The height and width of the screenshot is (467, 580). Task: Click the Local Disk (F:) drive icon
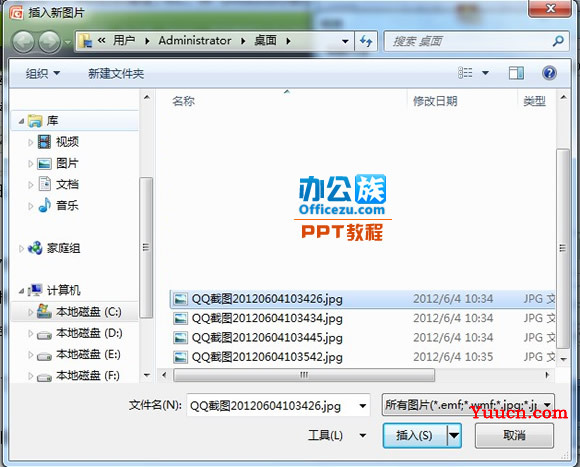tap(44, 378)
